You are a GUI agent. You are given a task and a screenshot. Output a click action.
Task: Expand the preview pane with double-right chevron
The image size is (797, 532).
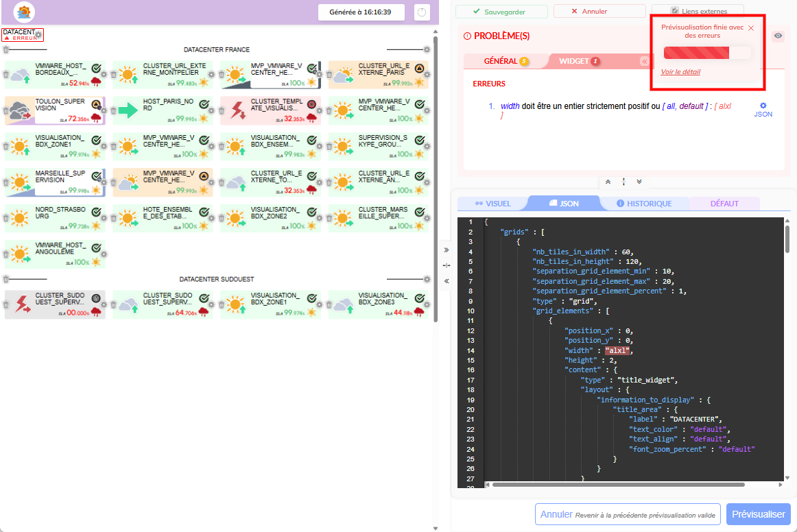point(446,250)
